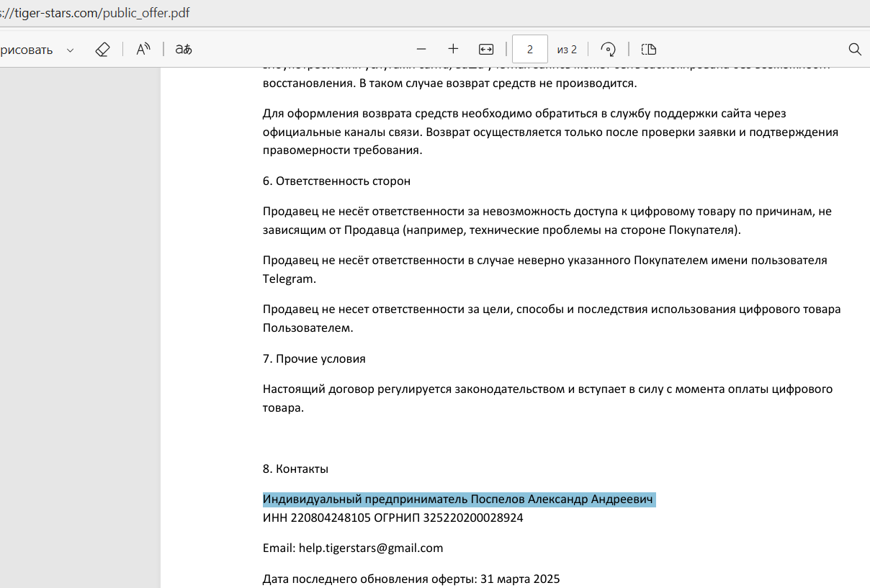Viewport: 870px width, 588px height.
Task: Open the PDF search tool
Action: pyautogui.click(x=855, y=49)
